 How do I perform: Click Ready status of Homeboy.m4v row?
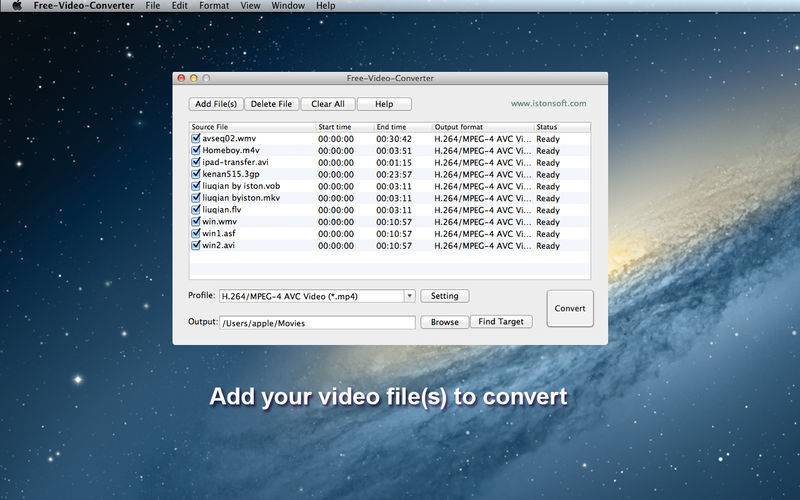pos(548,151)
